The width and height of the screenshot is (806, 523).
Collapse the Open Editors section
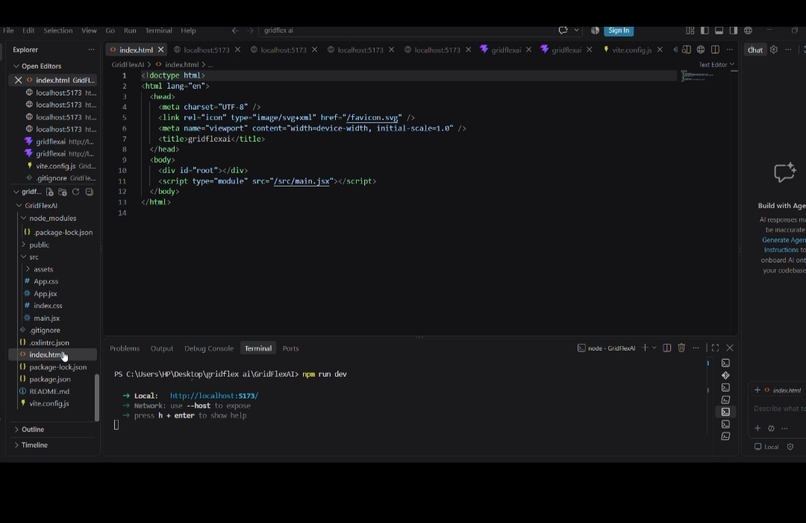coord(16,66)
